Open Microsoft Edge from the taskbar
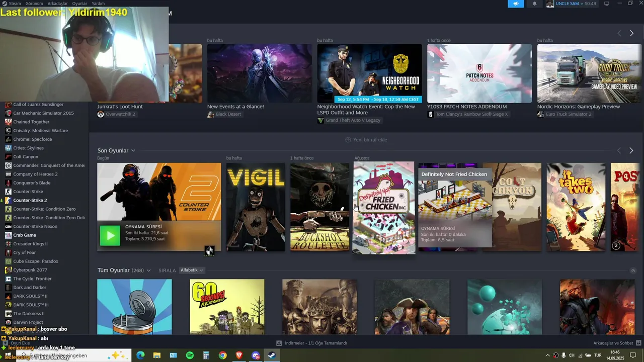This screenshot has height=362, width=644. [x=140, y=355]
